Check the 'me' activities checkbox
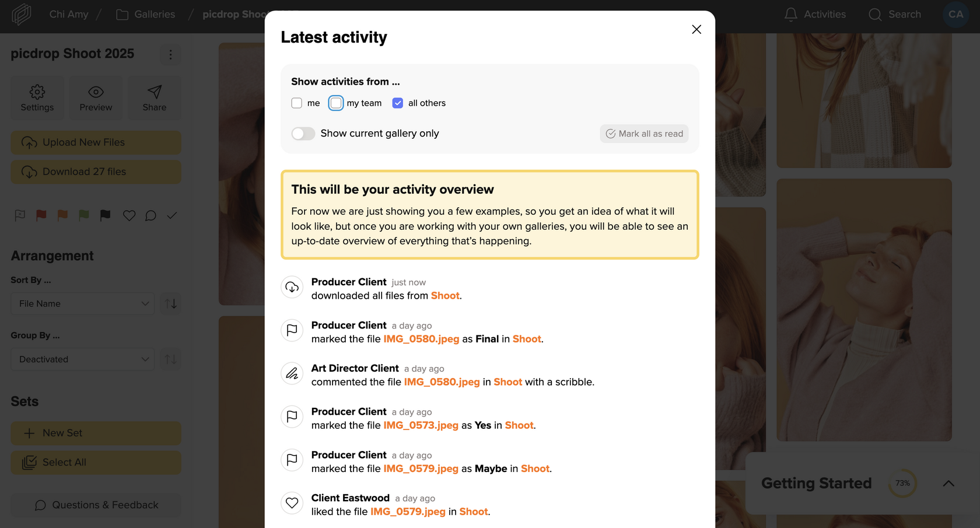The image size is (980, 528). coord(296,103)
